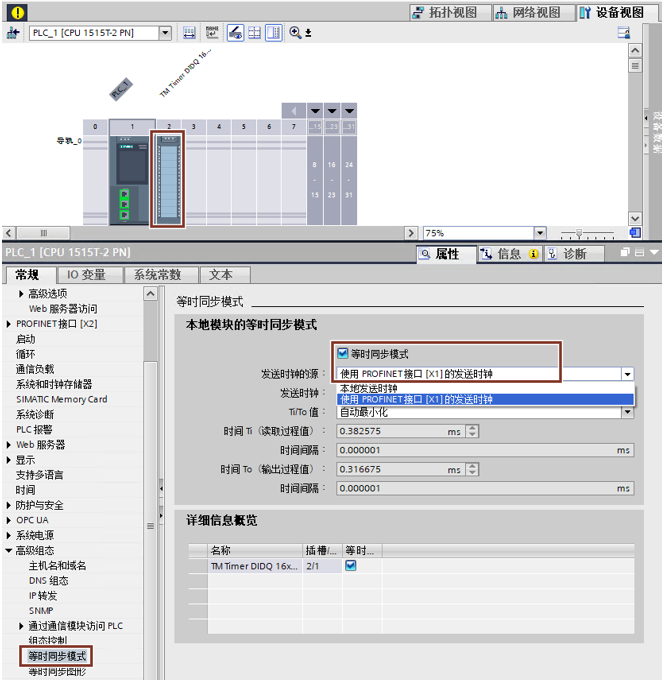
Task: Click the column view layout toolbar icon
Action: (x=274, y=33)
